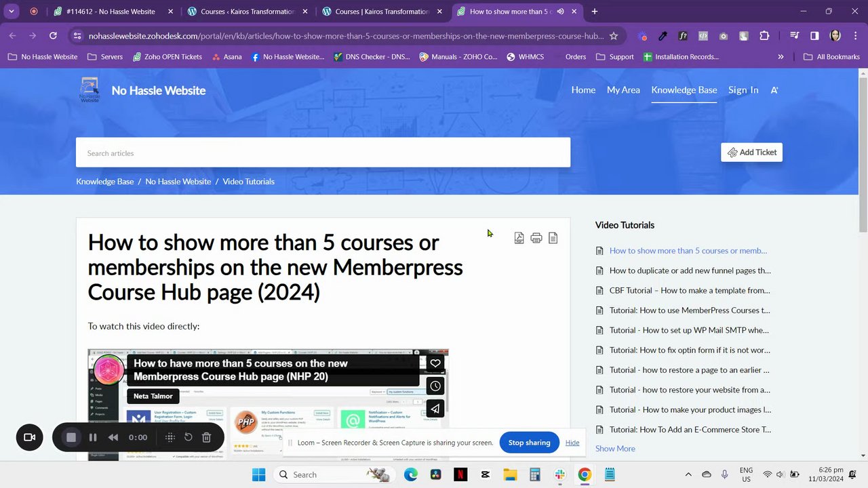This screenshot has width=868, height=488.
Task: Open the Servers bookmark folder
Action: (x=105, y=57)
